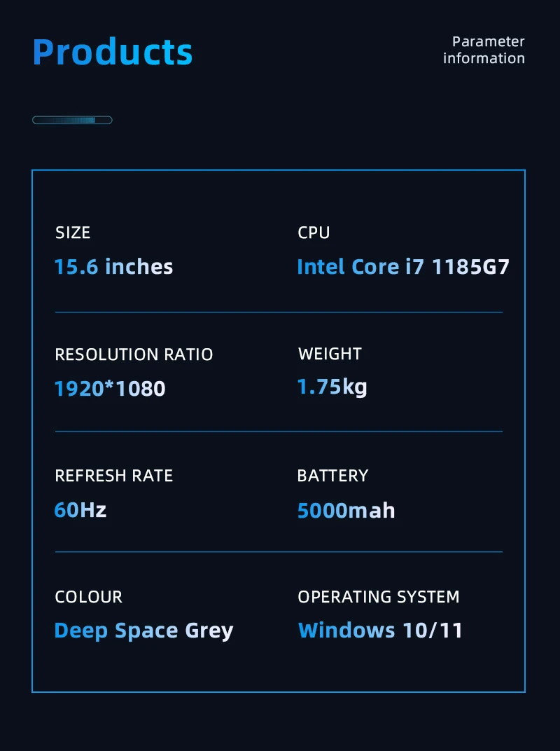Select the 15.6 inches value

pos(113,267)
